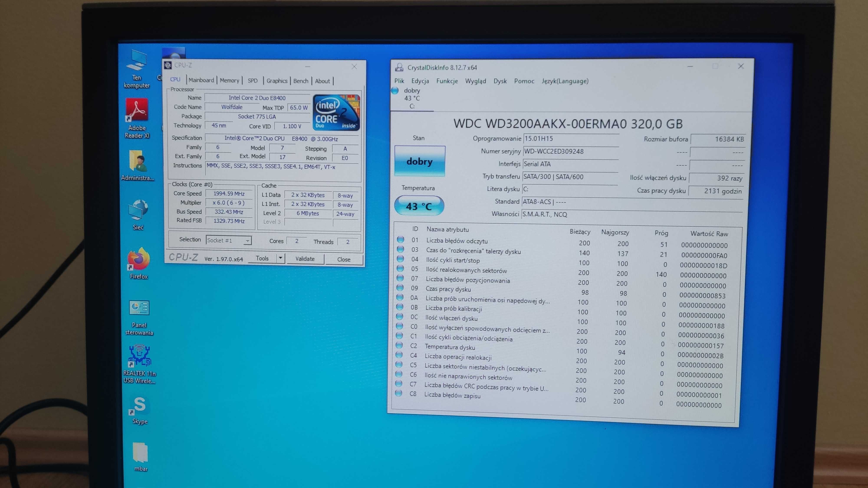
Task: Open the Funkcje menu
Action: tap(447, 81)
